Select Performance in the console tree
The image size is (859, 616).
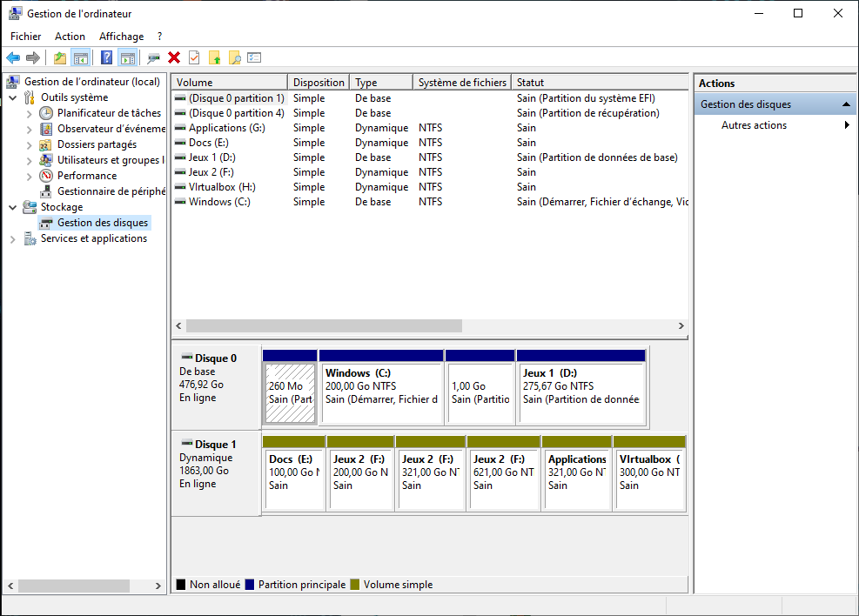(86, 176)
